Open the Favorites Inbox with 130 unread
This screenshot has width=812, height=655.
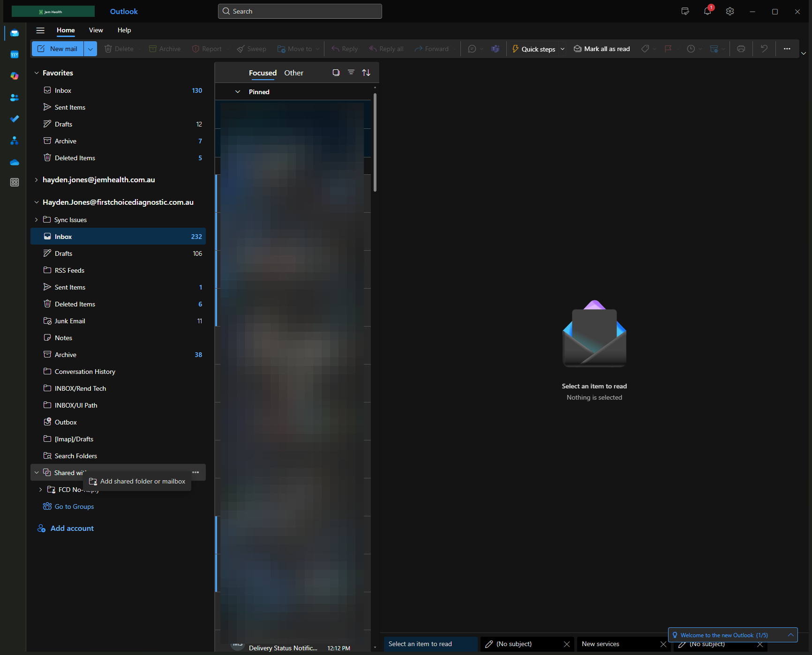click(118, 90)
